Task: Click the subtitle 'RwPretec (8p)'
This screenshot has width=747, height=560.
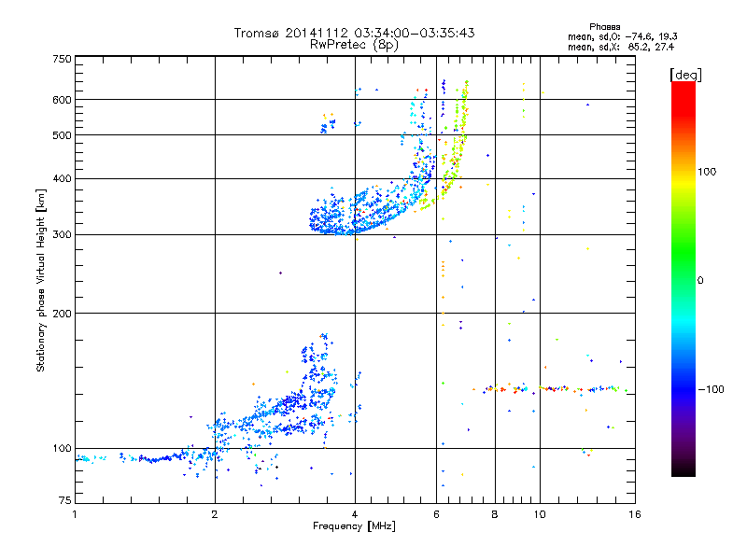Action: coord(354,45)
